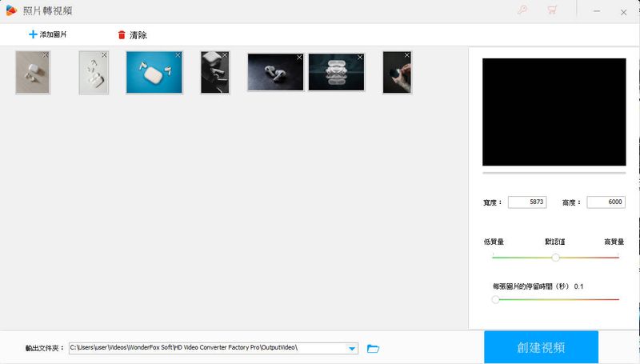Remove the reflected charging case thumbnail
The height and width of the screenshot is (364, 640).
point(360,58)
